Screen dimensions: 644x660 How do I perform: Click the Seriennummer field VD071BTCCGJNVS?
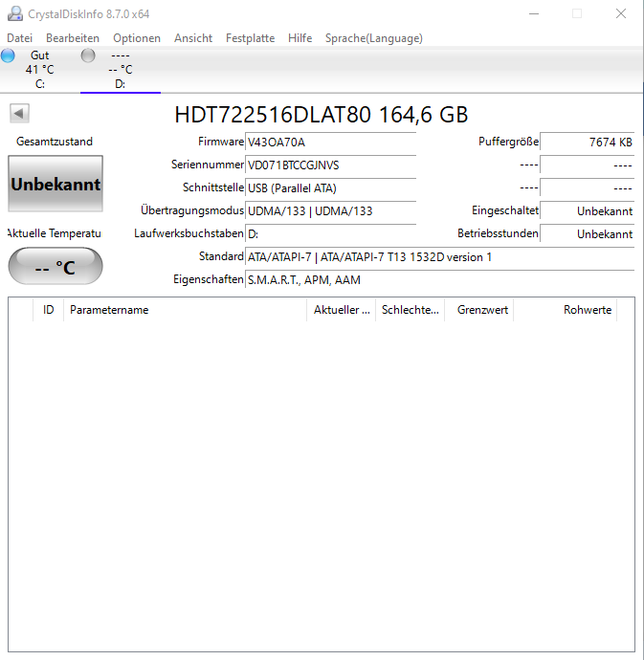pos(331,165)
